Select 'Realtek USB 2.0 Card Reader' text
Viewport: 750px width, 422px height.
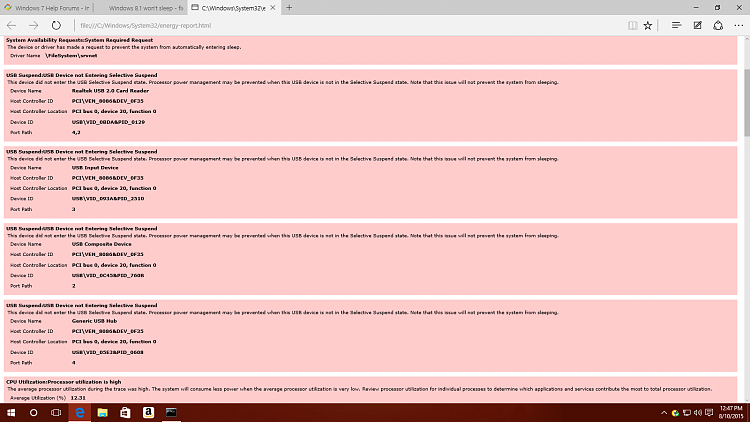(x=110, y=90)
